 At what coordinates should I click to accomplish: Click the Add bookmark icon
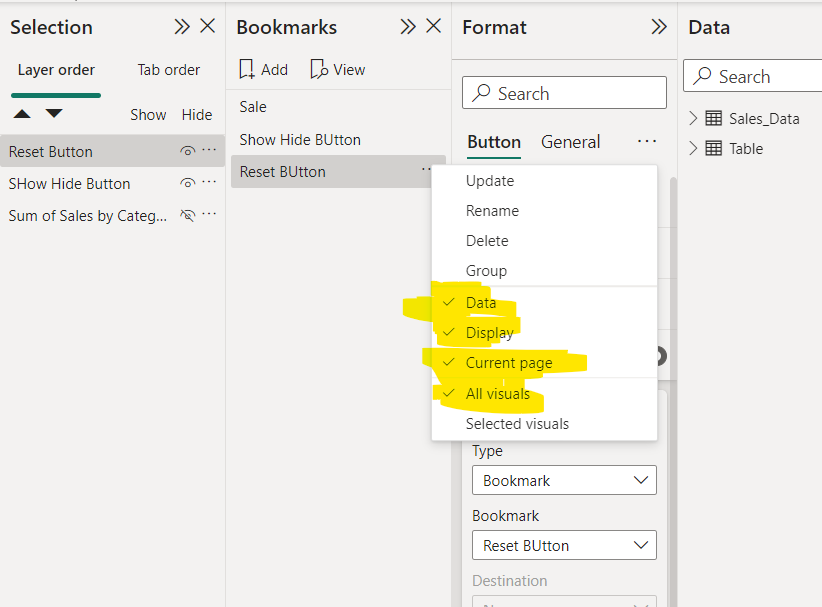click(246, 69)
